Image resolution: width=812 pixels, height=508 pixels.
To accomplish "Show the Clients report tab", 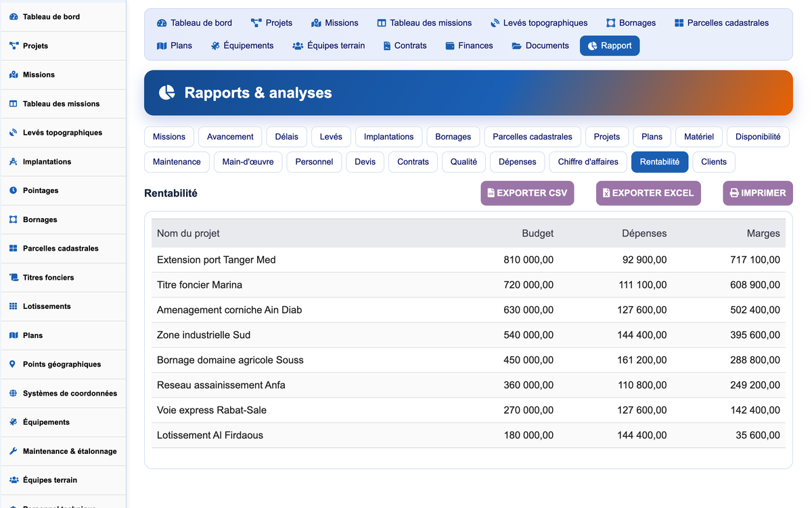I will tap(714, 162).
